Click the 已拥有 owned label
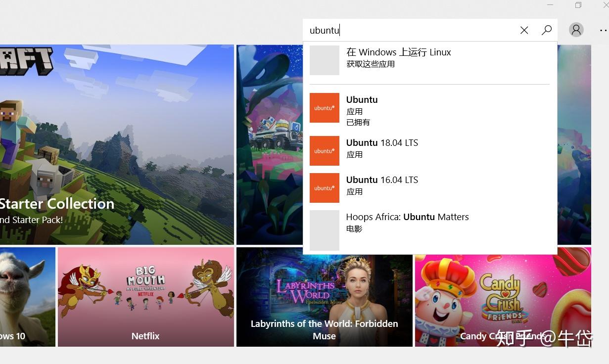Screen dimensions: 609x364 (x=358, y=122)
